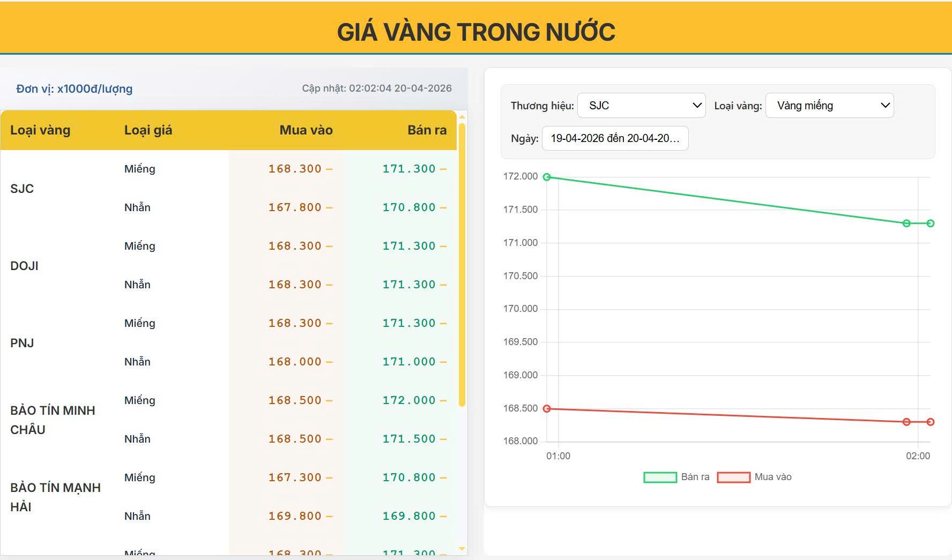Click the Cập nhật timestamp text

click(377, 88)
